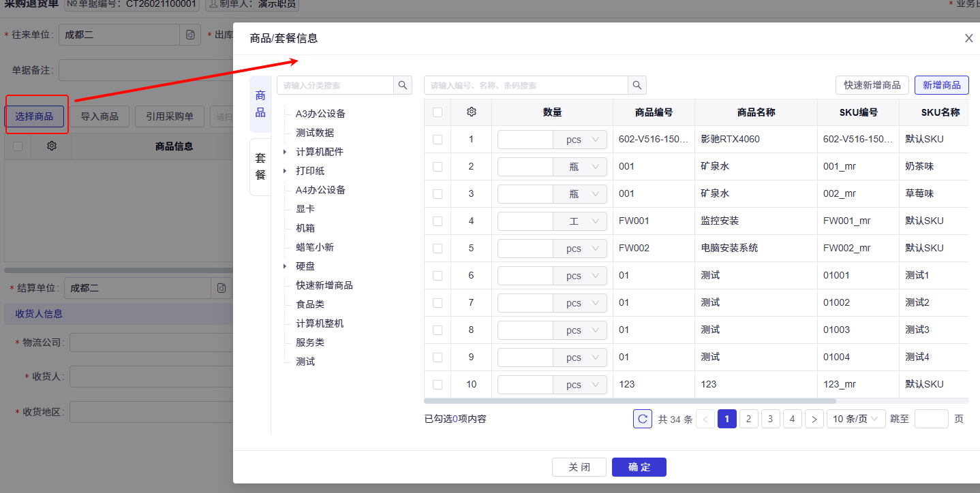The width and height of the screenshot is (980, 493).
Task: Select category 蜡笔小新
Action: (x=315, y=247)
